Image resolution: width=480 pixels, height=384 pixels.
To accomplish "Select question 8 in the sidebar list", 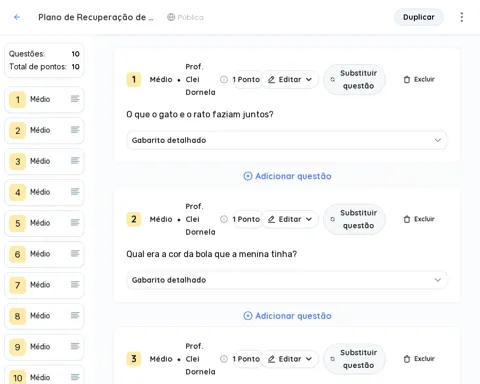I will [44, 316].
